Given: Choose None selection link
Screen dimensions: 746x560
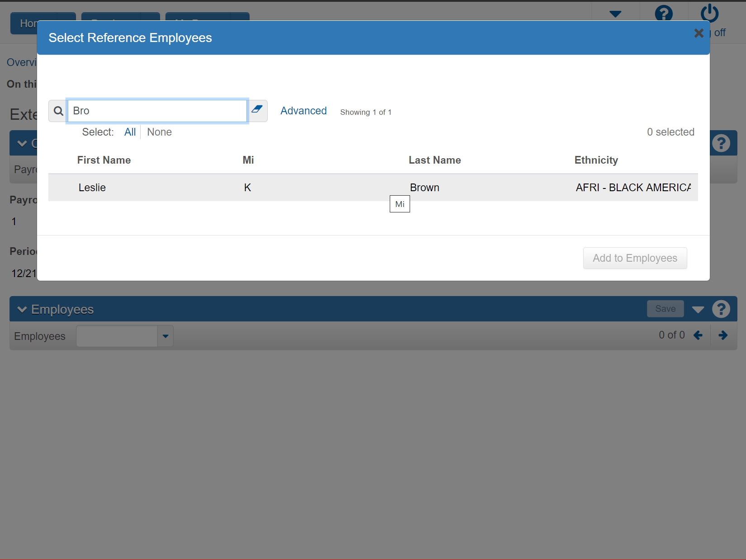Looking at the screenshot, I should tap(159, 132).
